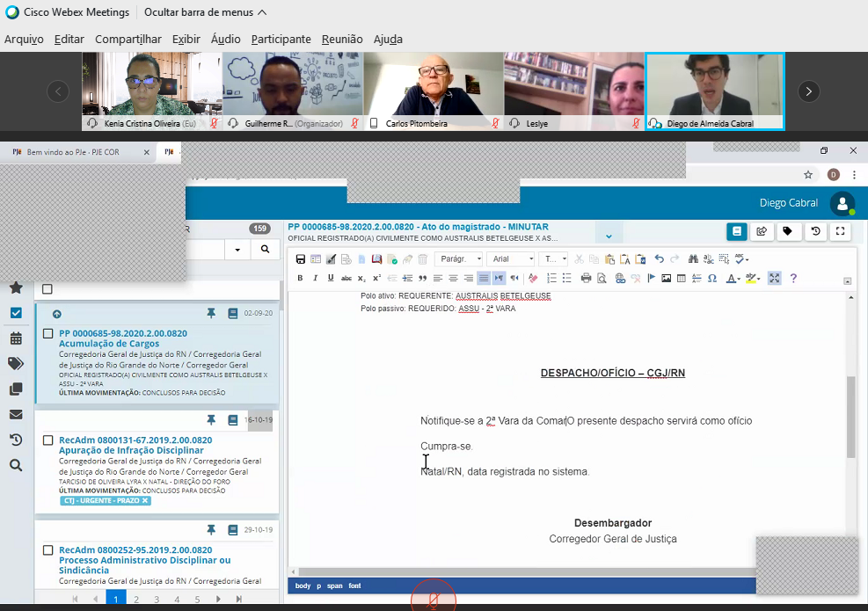Click the envelope icon in the left sidebar

coord(16,415)
